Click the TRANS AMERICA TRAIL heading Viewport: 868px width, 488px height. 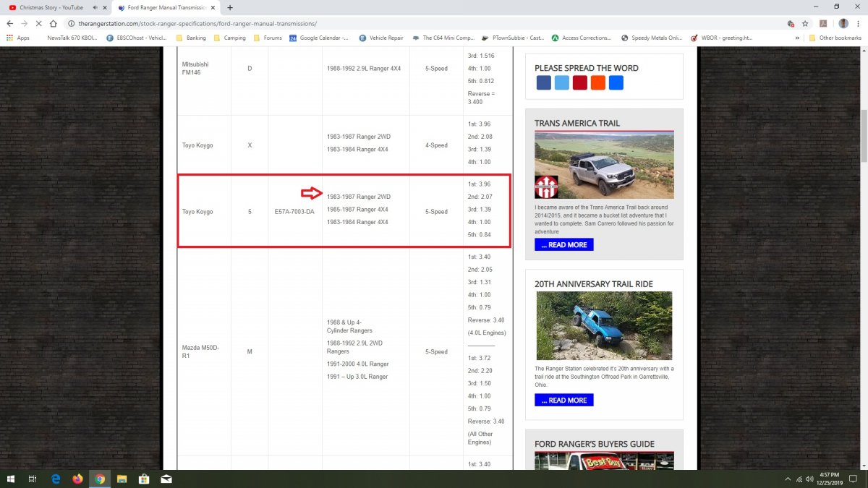pyautogui.click(x=577, y=123)
